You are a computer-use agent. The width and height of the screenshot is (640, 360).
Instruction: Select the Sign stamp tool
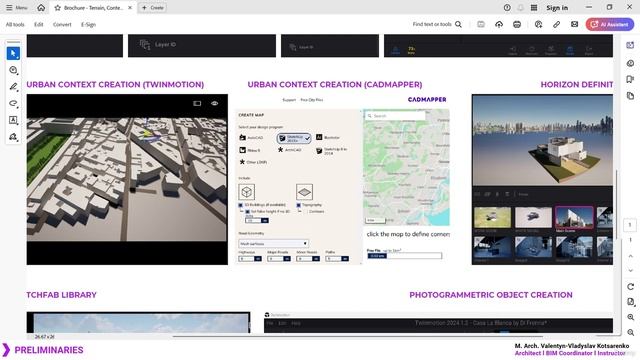coord(13,137)
